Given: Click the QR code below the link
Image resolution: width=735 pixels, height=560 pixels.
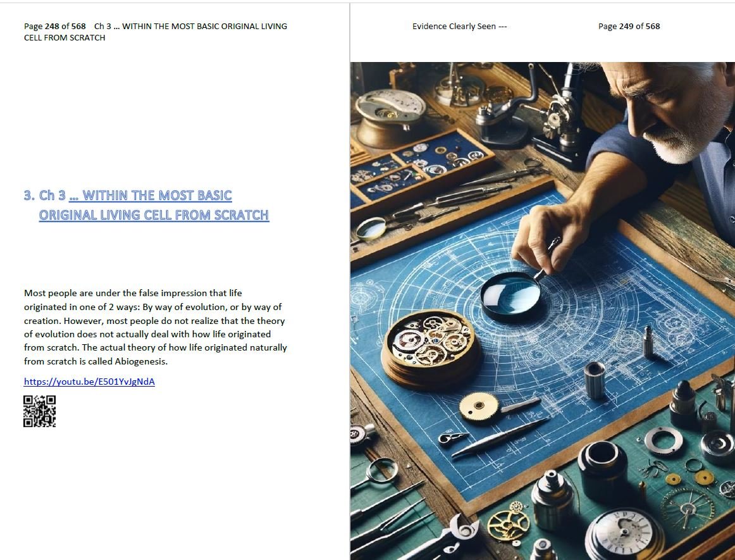Looking at the screenshot, I should click(x=39, y=411).
